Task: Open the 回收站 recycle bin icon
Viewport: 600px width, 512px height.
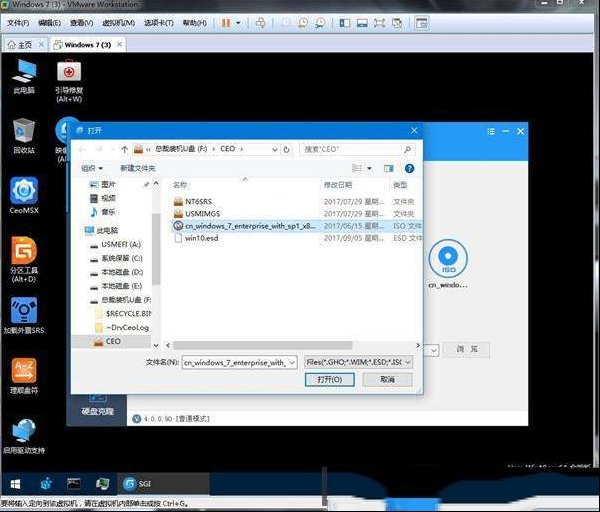Action: (x=24, y=136)
